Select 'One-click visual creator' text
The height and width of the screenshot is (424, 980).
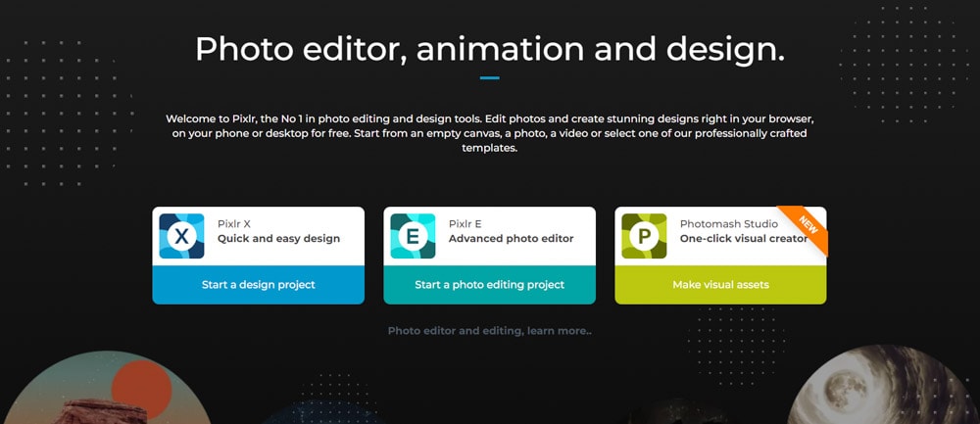744,239
